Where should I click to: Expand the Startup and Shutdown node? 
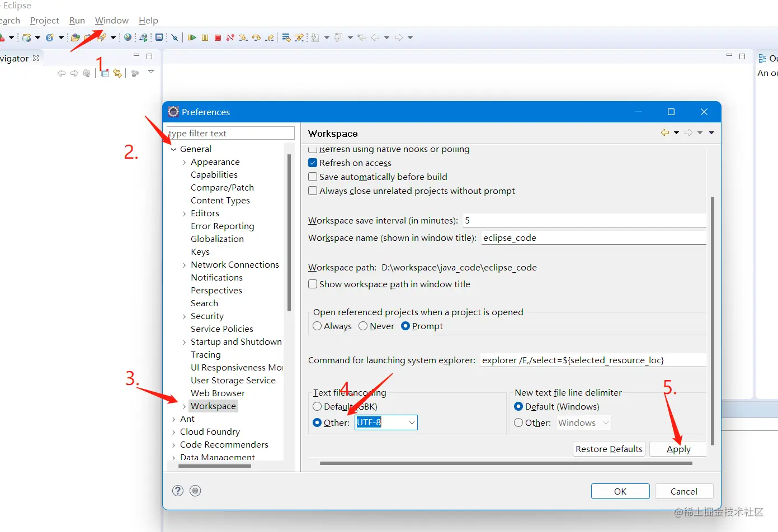(184, 342)
